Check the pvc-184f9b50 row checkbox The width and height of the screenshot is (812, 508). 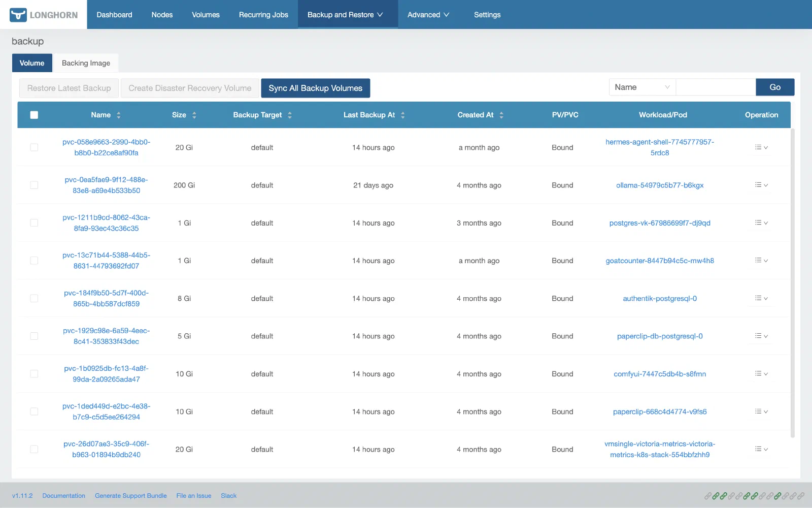pos(34,298)
